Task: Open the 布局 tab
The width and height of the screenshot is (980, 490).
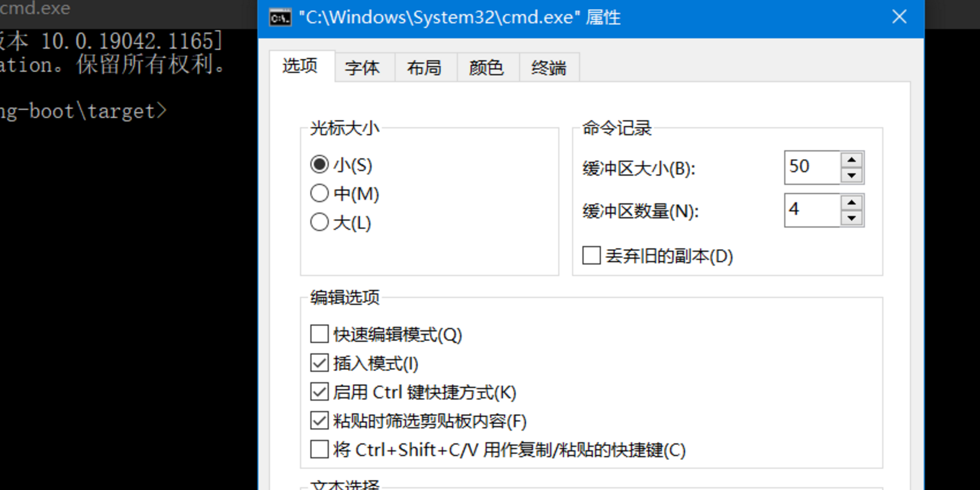Action: (x=424, y=67)
